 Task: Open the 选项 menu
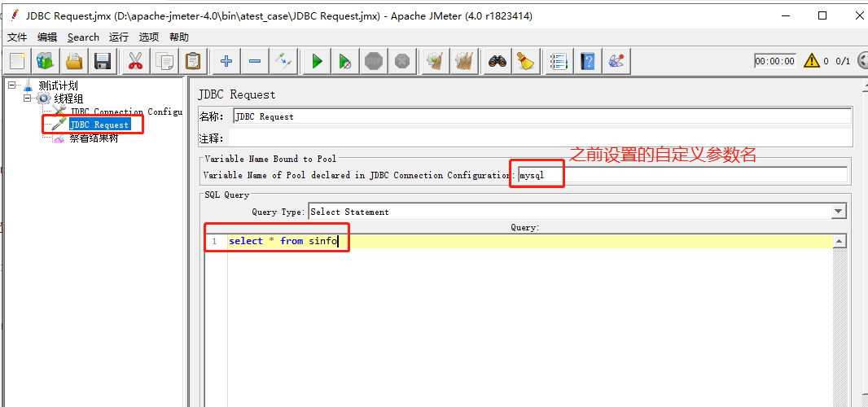point(149,37)
